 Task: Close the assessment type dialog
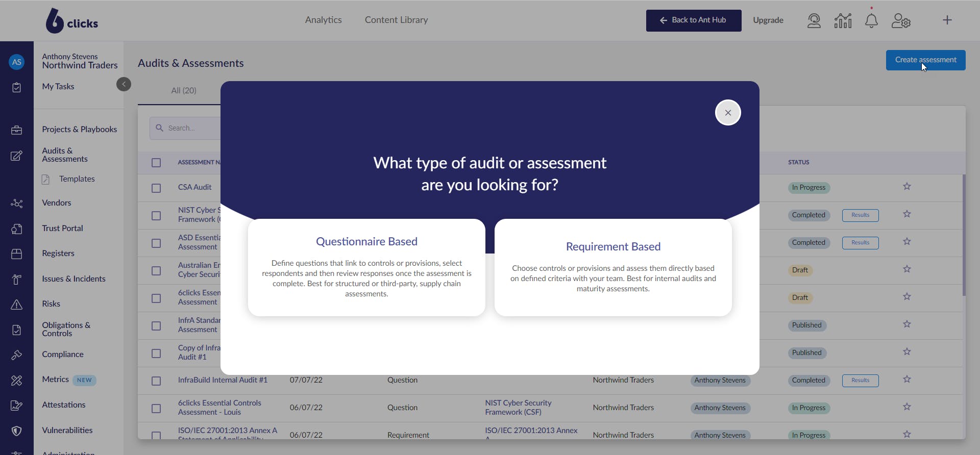tap(728, 113)
